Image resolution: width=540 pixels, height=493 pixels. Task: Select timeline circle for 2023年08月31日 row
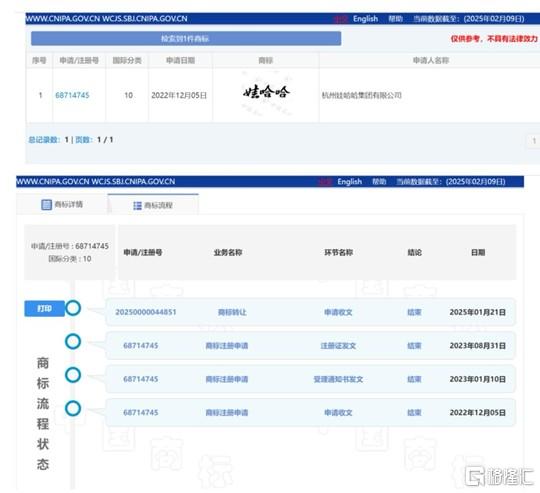(x=73, y=342)
